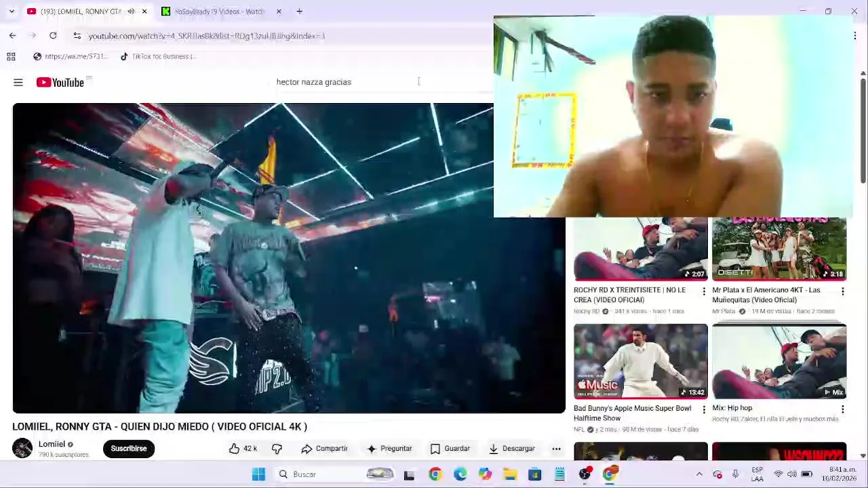Open the wa.me bookmark
Image resolution: width=868 pixels, height=488 pixels.
tap(71, 56)
